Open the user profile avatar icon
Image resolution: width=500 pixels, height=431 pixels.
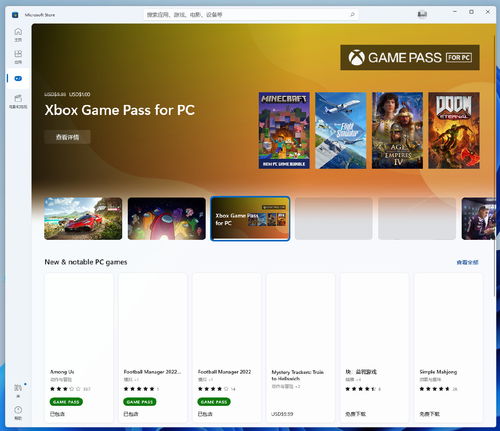[422, 14]
